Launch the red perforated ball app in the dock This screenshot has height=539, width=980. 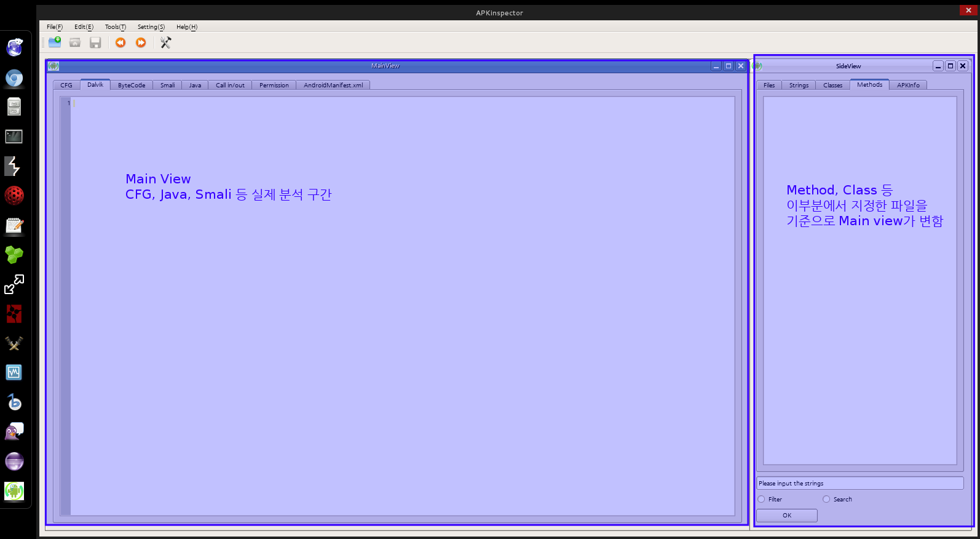point(14,196)
